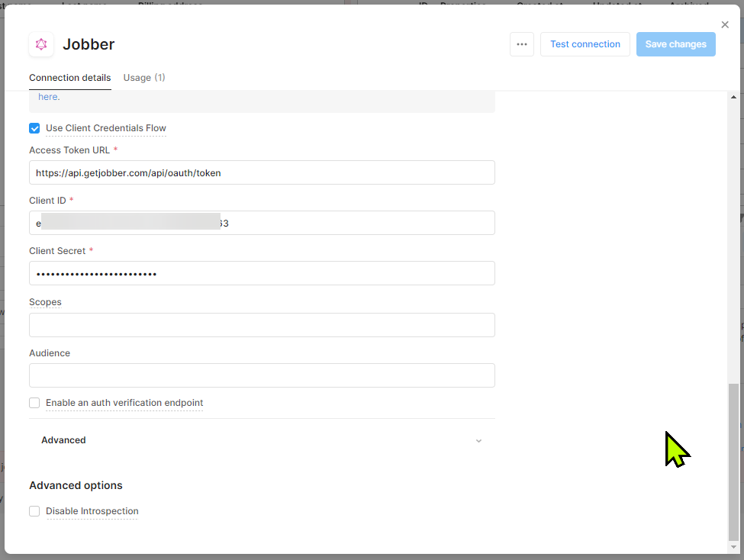Focus the Access Token URL field
The width and height of the screenshot is (744, 560).
262,172
